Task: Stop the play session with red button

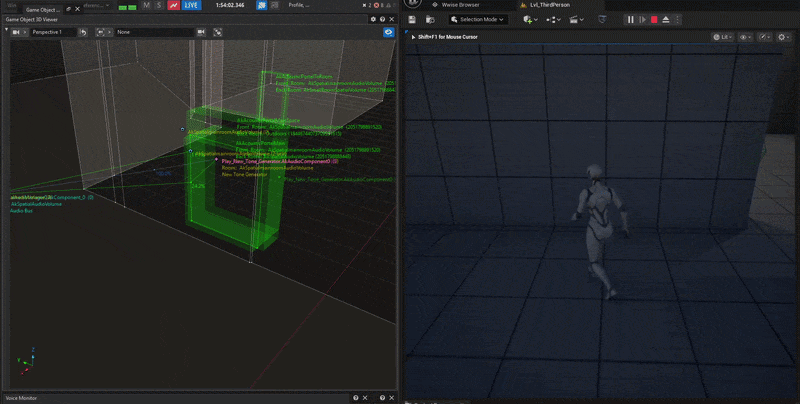Action: [654, 19]
